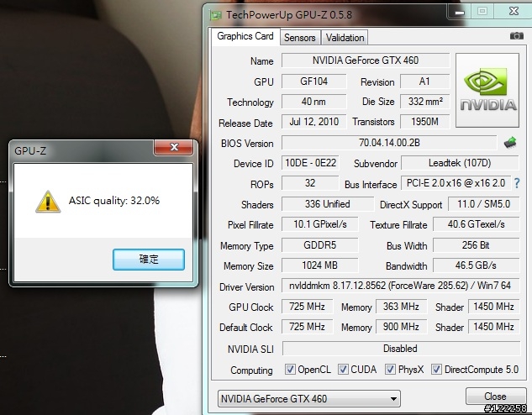
Task: Click the Shaders field 336 Unified
Action: click(x=328, y=204)
